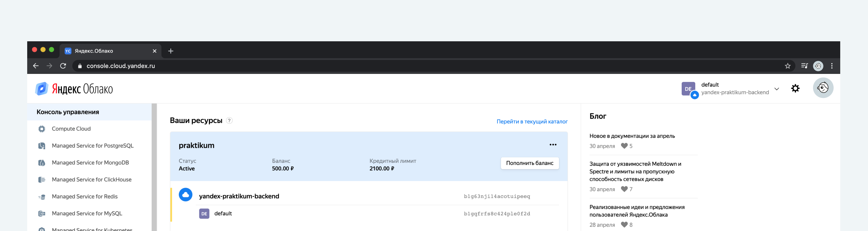Click the Yandex Cloud logo icon
This screenshot has height=231, width=868.
(41, 89)
